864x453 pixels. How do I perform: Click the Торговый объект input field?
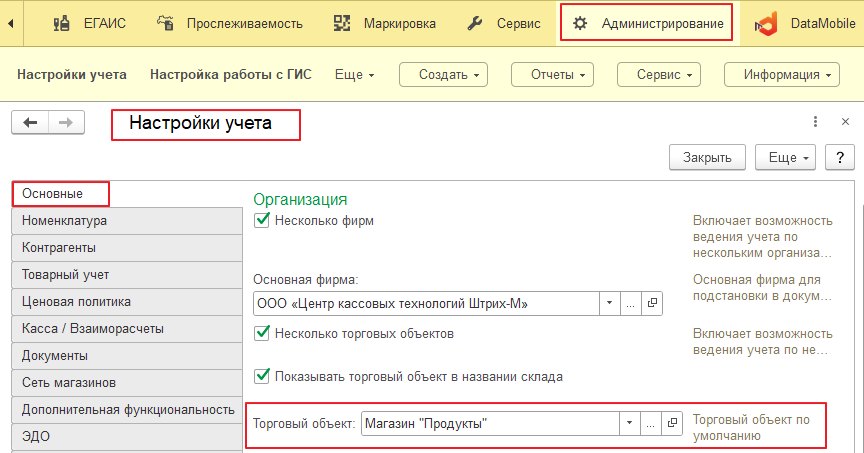tap(490, 424)
